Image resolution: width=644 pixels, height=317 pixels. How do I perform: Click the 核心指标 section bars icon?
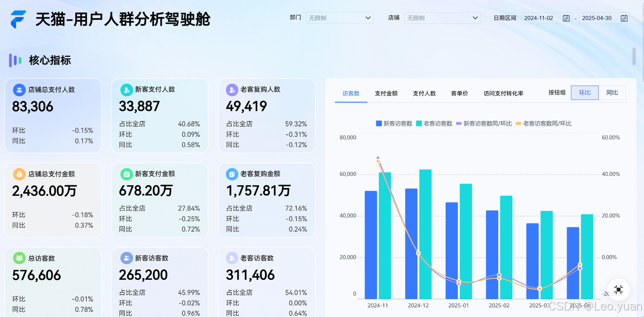15,60
